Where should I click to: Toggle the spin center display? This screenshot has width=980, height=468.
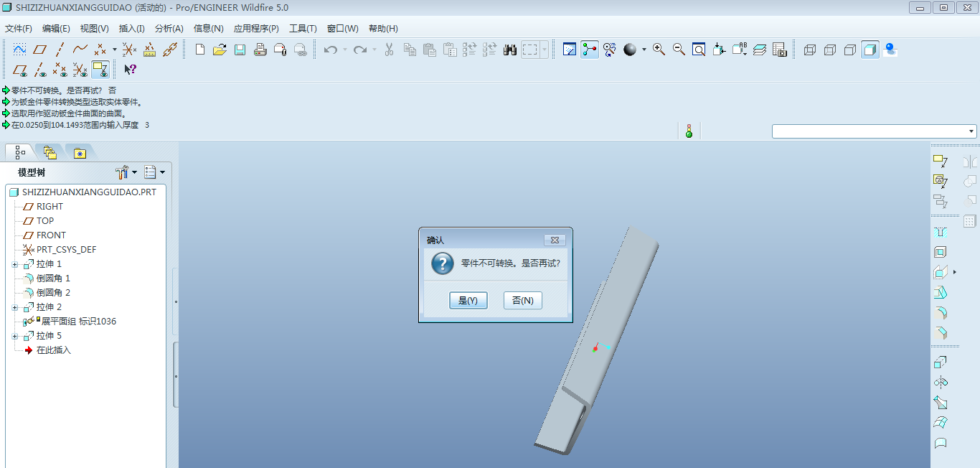[590, 50]
